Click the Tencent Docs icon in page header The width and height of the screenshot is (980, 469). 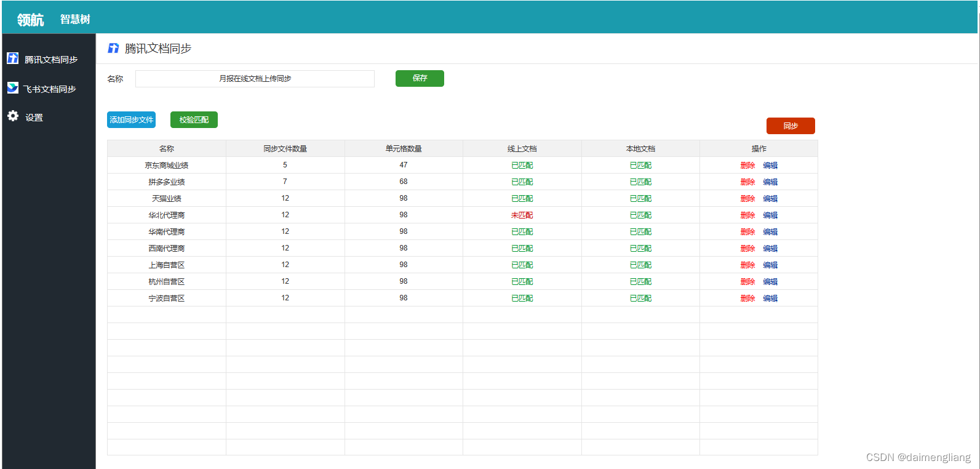[x=113, y=48]
